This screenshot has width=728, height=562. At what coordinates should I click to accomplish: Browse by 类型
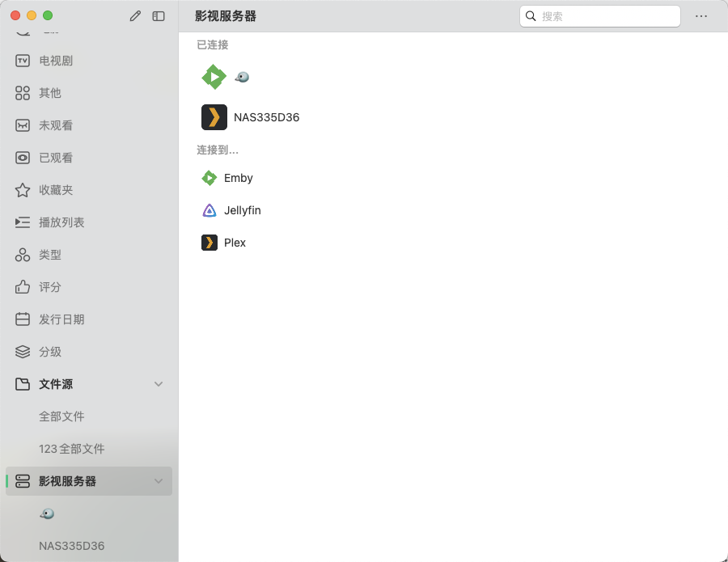coord(50,255)
